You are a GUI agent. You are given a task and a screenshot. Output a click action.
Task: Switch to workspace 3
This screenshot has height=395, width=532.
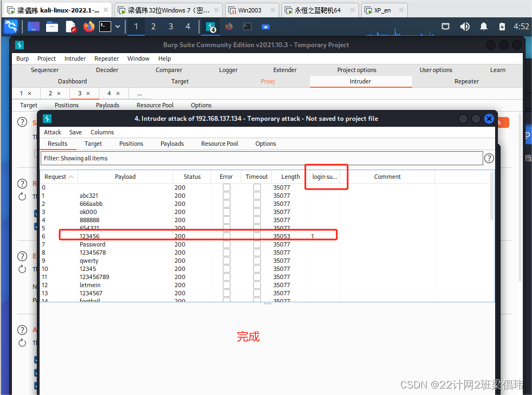(x=171, y=27)
